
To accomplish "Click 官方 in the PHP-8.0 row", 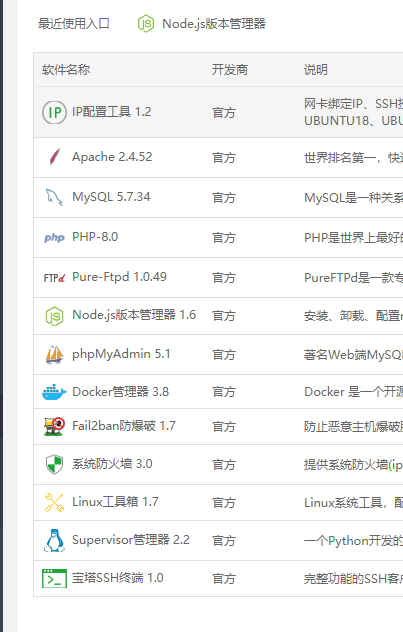I will pyautogui.click(x=224, y=238).
